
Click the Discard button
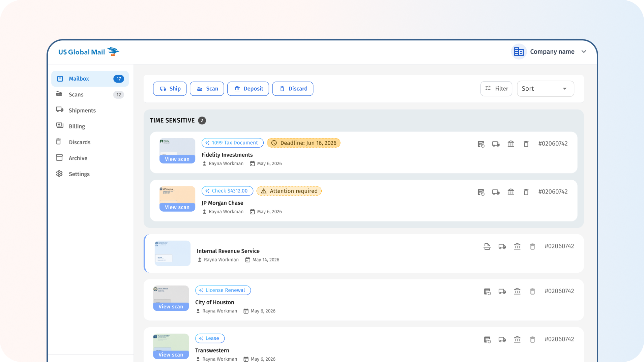pyautogui.click(x=293, y=89)
